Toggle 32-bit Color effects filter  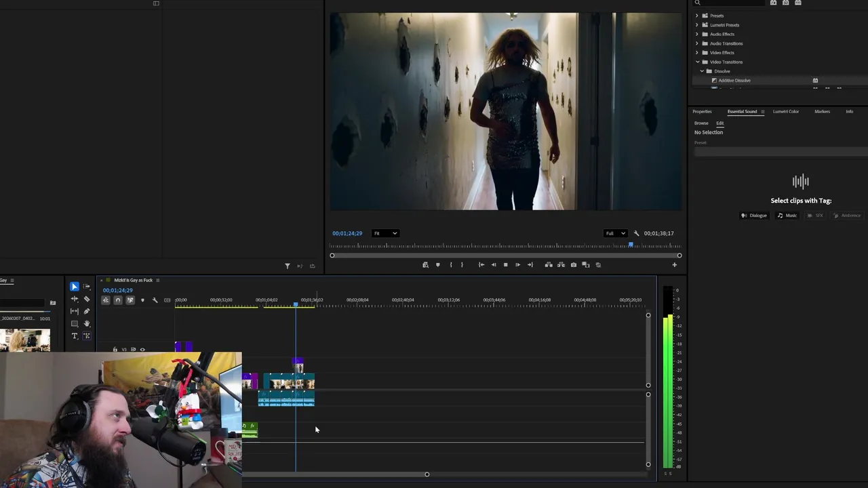(x=786, y=3)
